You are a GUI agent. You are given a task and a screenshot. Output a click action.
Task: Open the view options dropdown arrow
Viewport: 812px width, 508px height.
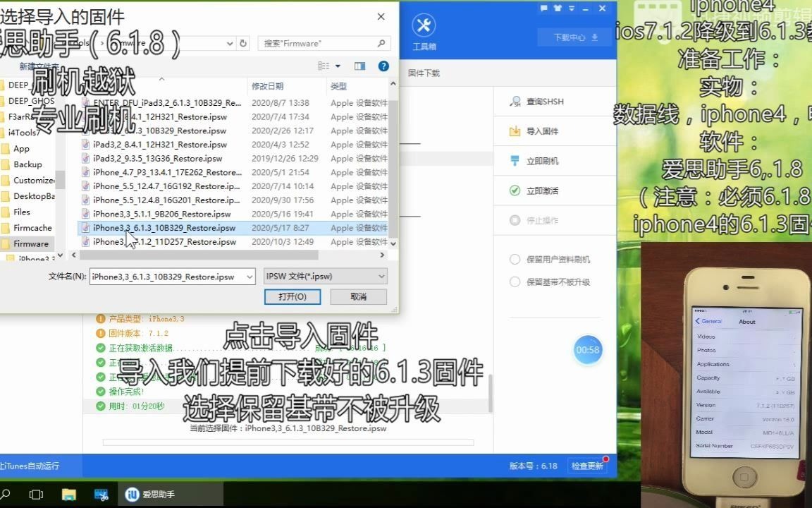(338, 66)
